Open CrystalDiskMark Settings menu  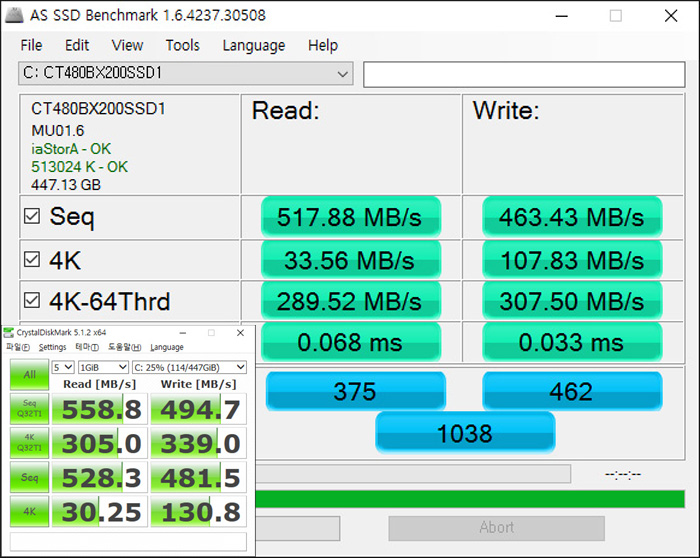[x=52, y=347]
